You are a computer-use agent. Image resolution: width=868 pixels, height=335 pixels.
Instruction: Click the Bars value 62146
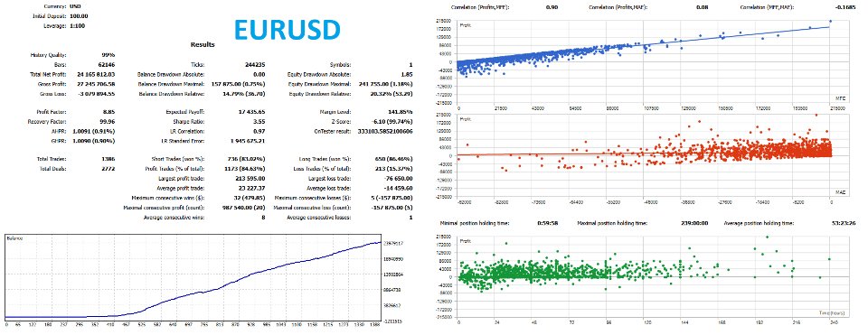point(106,65)
